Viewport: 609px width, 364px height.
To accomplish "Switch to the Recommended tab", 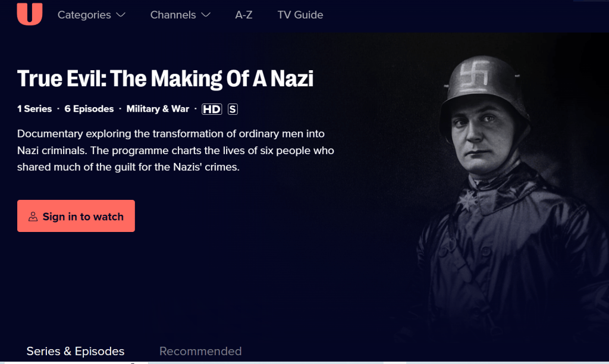I will (x=200, y=351).
